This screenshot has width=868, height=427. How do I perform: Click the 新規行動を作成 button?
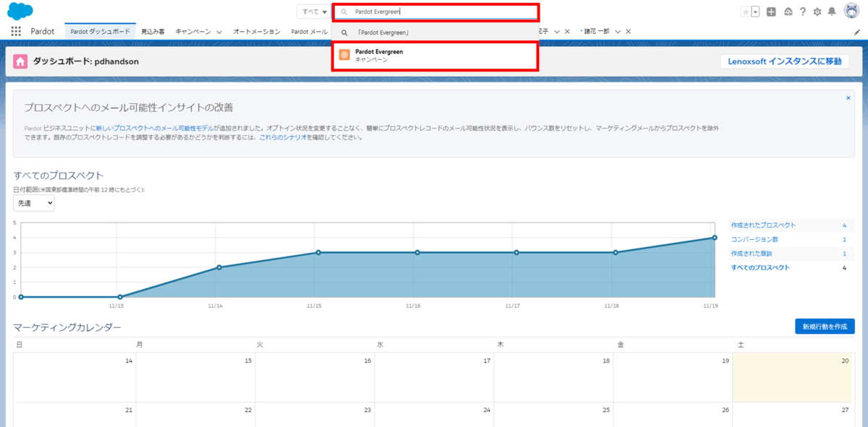[x=825, y=327]
